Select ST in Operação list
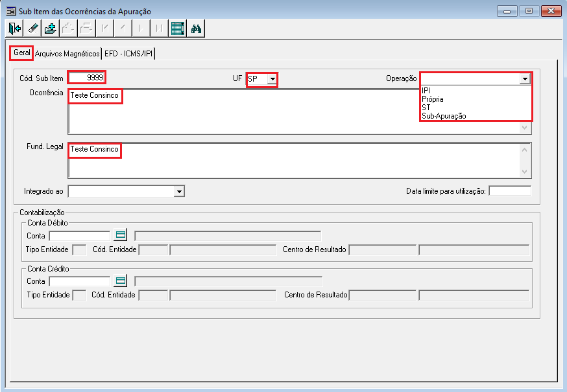This screenshot has width=567, height=392. pyautogui.click(x=476, y=108)
